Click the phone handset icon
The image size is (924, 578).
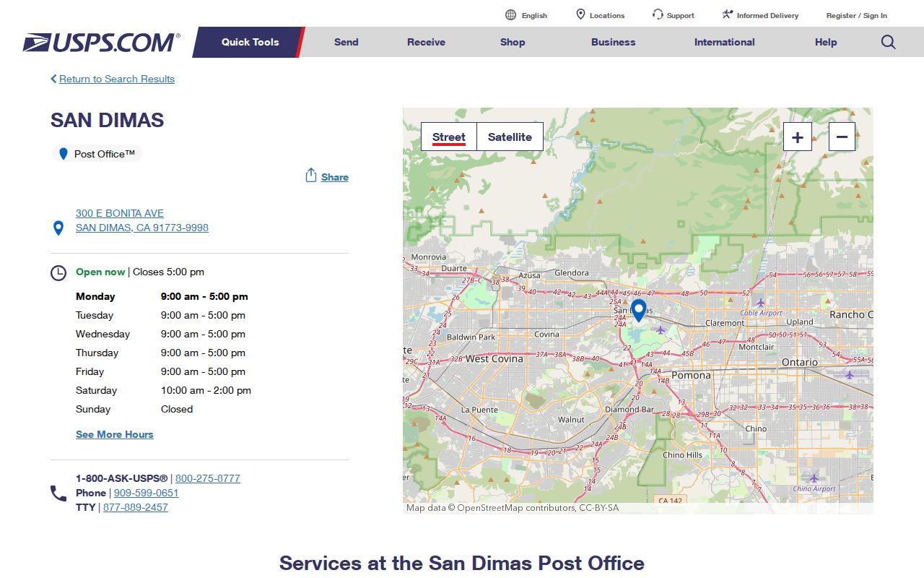coord(58,493)
